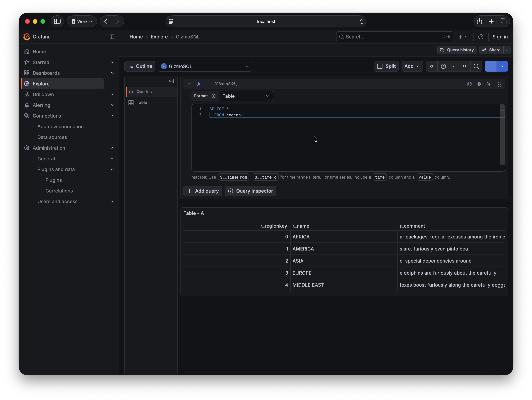Hide query A response eye icon

(x=479, y=84)
